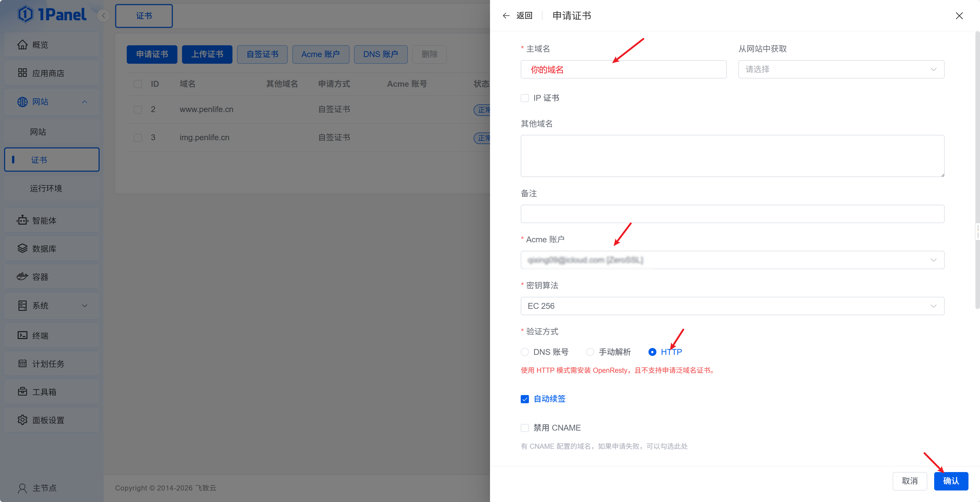Click the 容器 docker icon in sidebar
This screenshot has height=502, width=980.
coord(23,277)
